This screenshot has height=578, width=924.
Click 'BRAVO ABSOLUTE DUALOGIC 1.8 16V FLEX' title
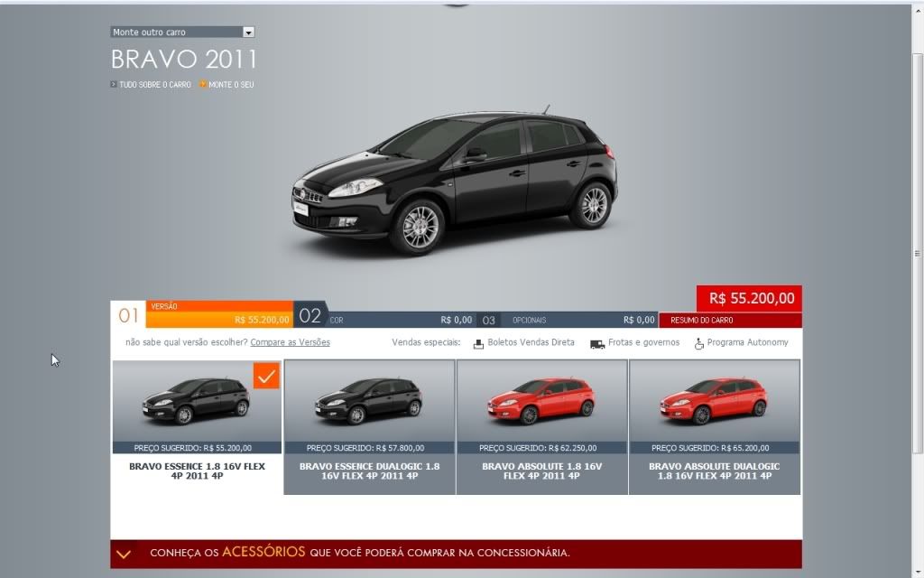[715, 471]
